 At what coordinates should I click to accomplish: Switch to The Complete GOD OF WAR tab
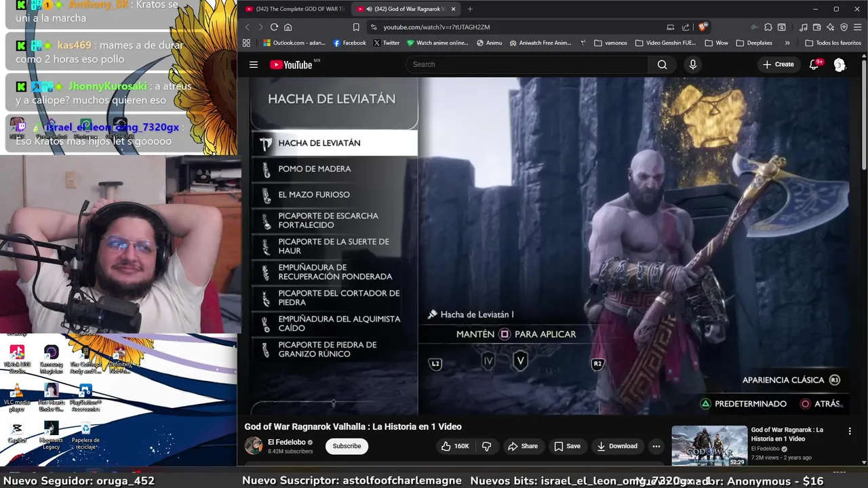[x=296, y=9]
